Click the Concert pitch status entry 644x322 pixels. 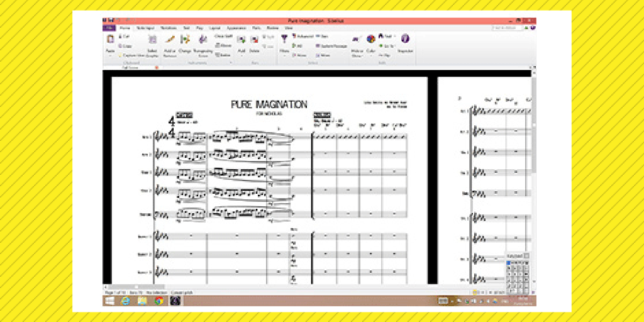click(x=182, y=292)
